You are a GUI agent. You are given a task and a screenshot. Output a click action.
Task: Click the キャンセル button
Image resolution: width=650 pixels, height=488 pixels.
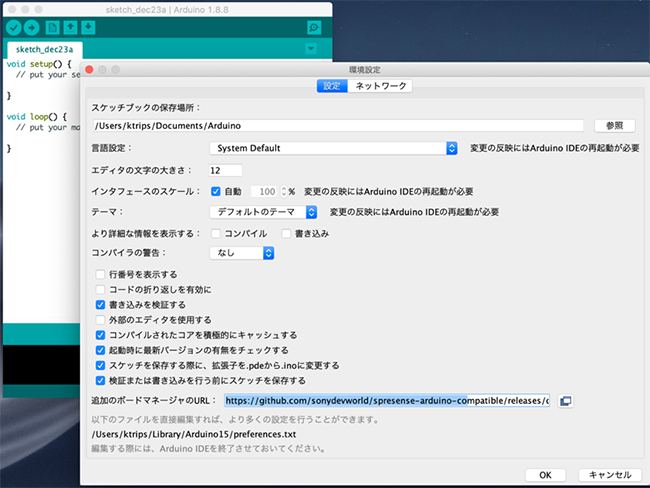pyautogui.click(x=610, y=475)
